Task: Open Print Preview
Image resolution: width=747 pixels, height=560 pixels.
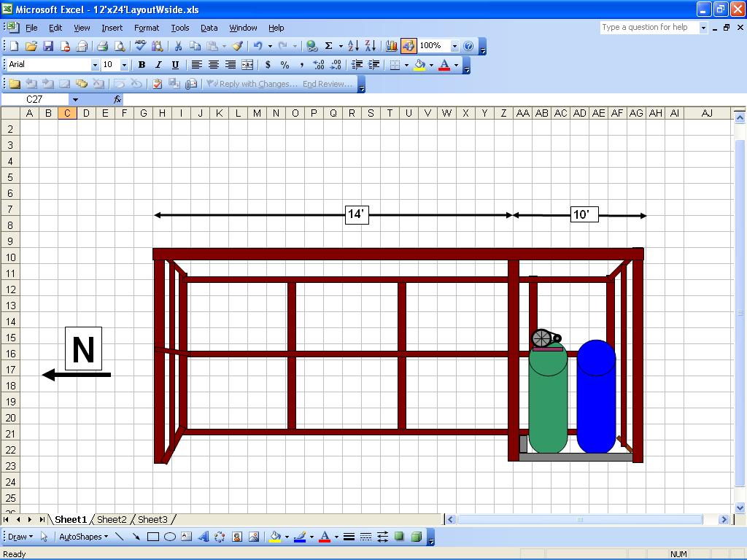Action: pos(120,46)
